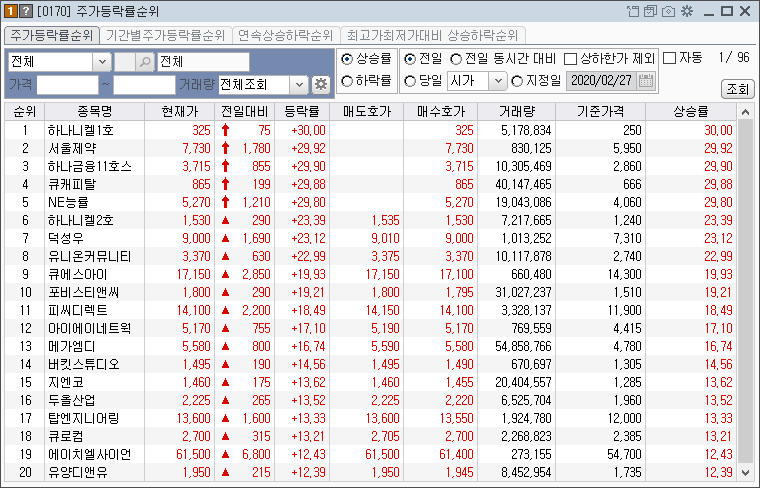Expand the 전체 market dropdown
Image resolution: width=760 pixels, height=488 pixels.
(x=102, y=62)
